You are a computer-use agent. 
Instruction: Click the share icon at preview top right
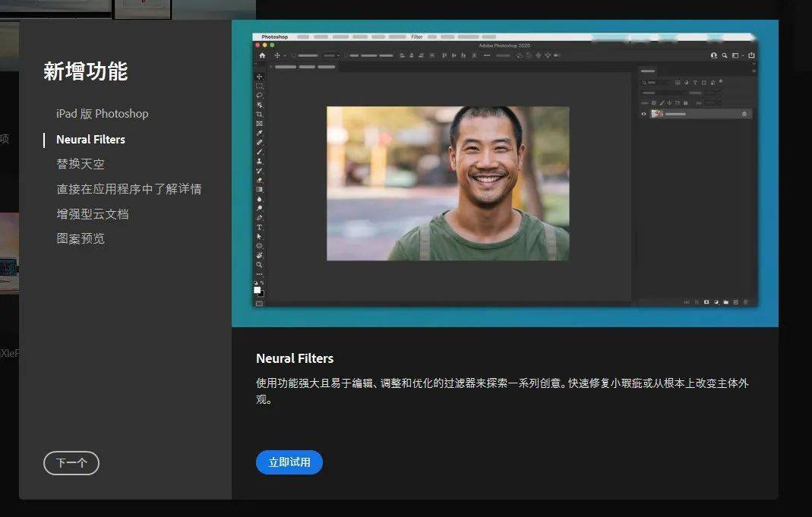point(751,55)
